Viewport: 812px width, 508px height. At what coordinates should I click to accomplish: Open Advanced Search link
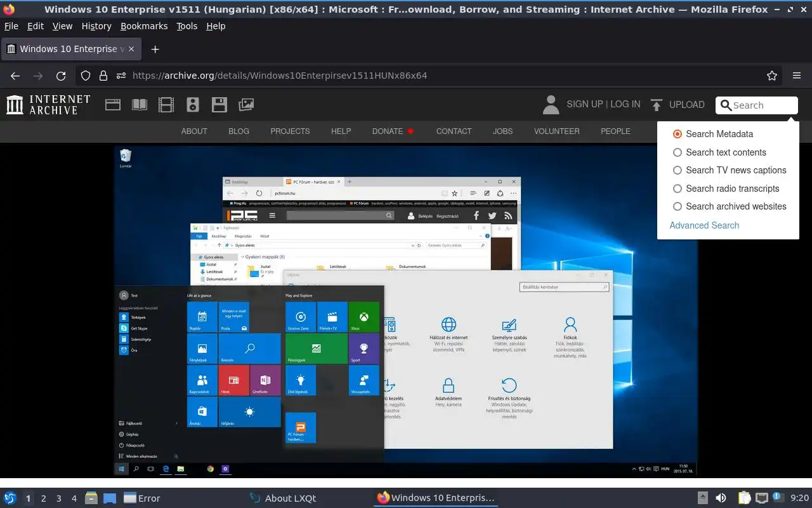point(704,225)
